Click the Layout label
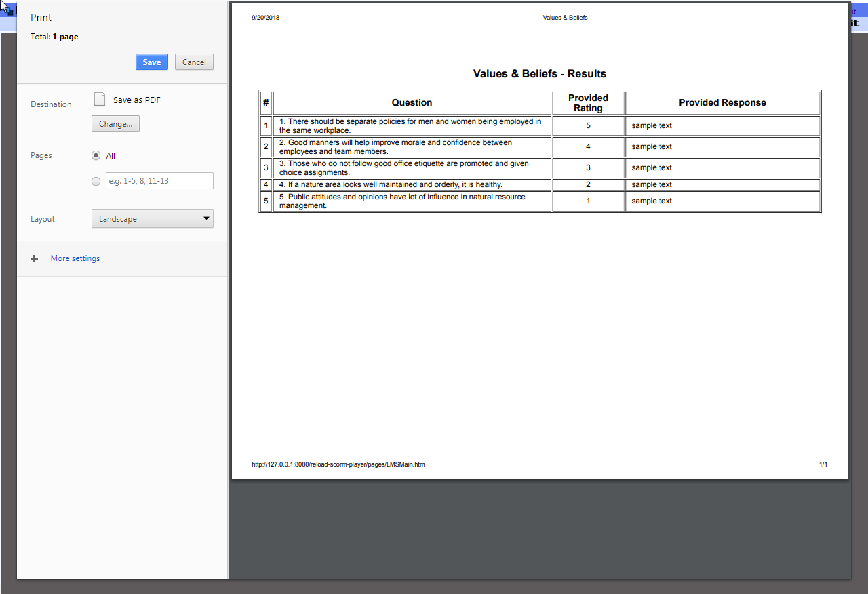 [43, 219]
